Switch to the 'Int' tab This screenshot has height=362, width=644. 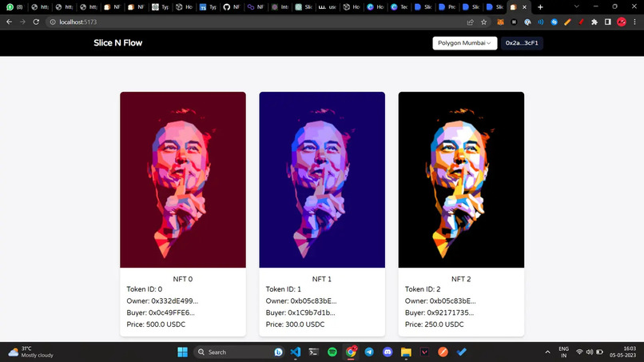point(280,7)
